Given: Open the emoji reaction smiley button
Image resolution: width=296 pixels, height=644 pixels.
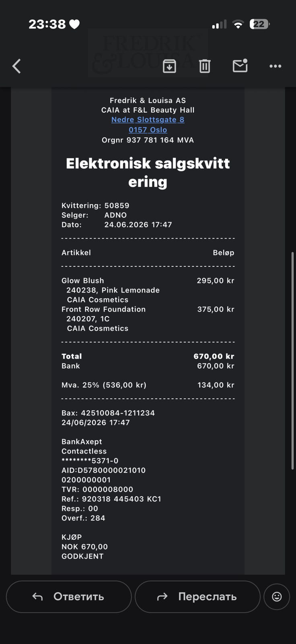Looking at the screenshot, I should [277, 597].
